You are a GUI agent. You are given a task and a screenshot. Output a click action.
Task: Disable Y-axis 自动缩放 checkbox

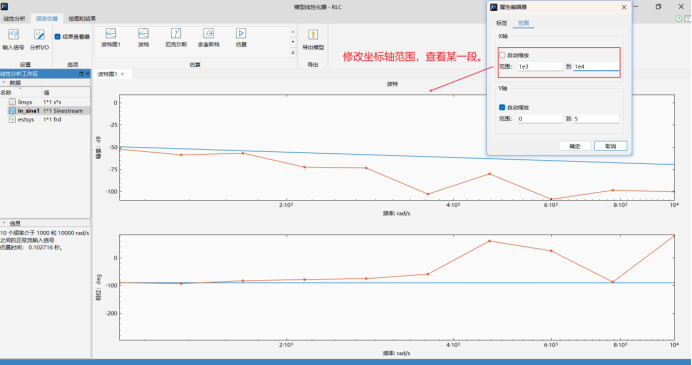click(502, 107)
